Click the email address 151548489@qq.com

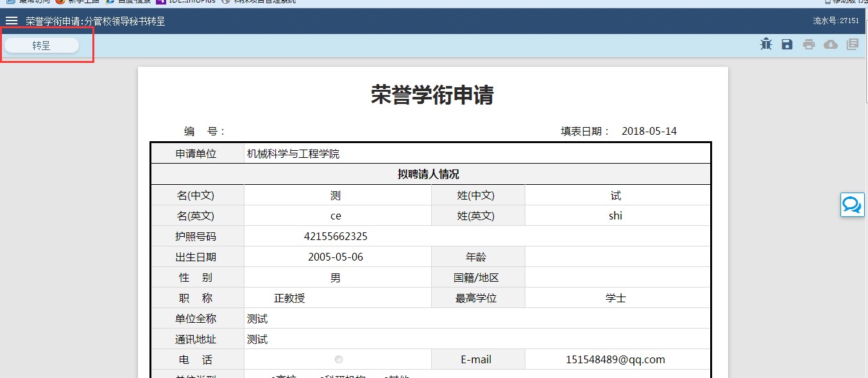click(x=616, y=359)
